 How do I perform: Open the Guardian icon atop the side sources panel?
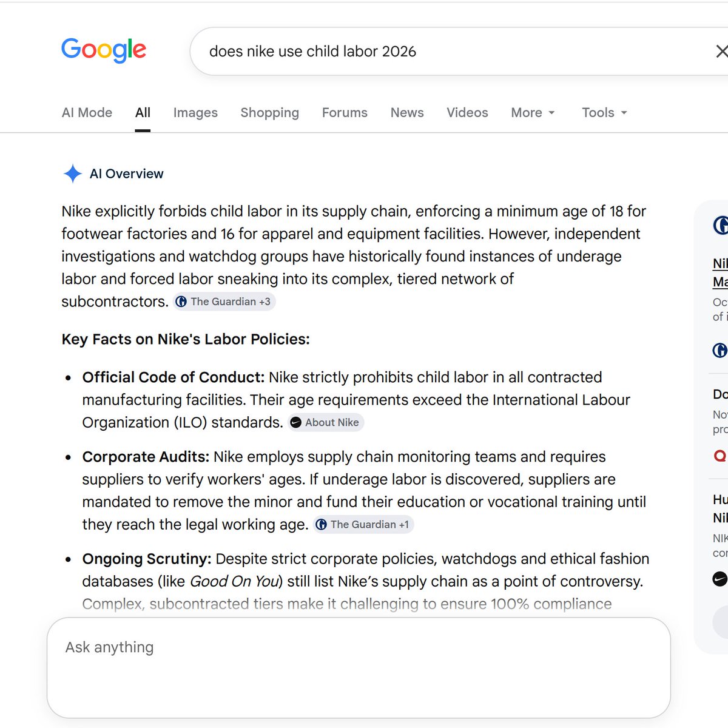(720, 225)
